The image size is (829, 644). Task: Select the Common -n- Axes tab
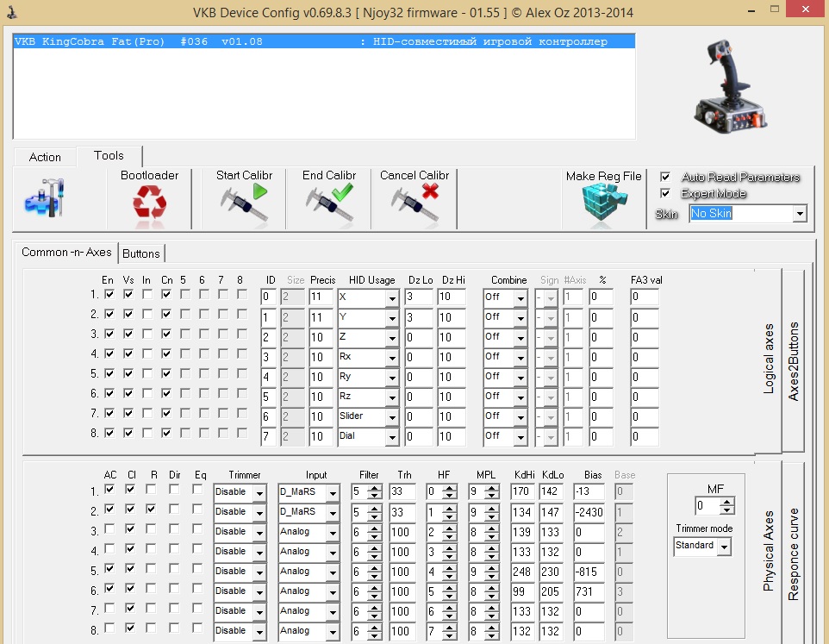66,253
